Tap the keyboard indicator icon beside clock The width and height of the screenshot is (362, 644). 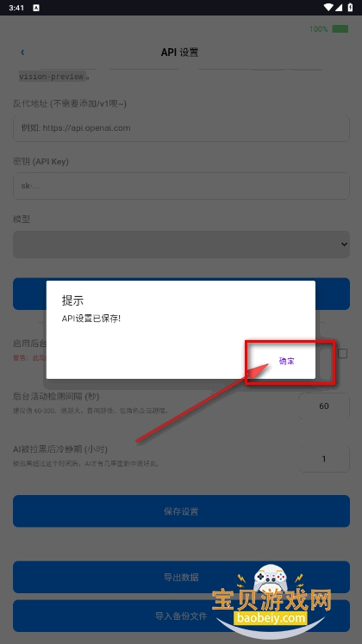36,8
